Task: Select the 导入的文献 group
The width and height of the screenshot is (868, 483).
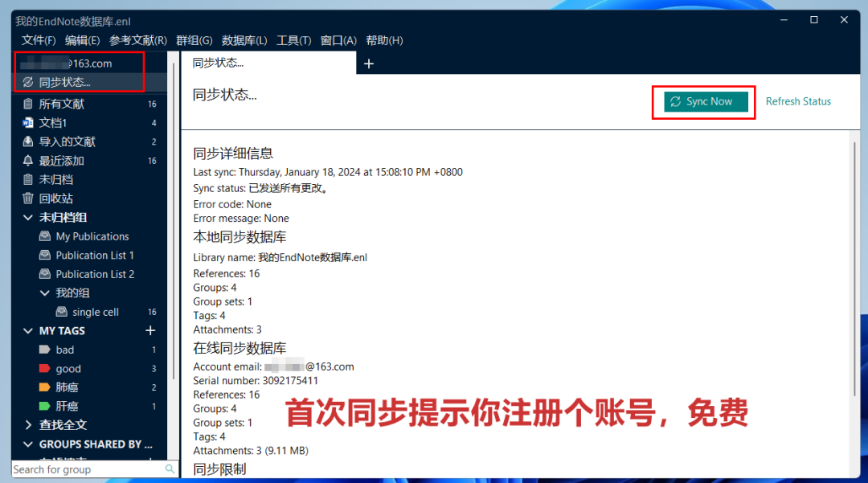Action: 89,141
